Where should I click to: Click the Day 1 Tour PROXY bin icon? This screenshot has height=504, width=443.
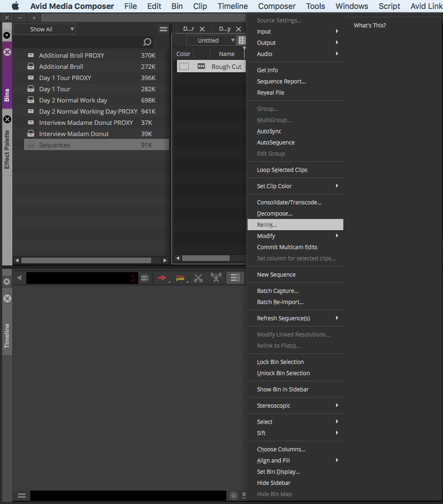coord(31,78)
